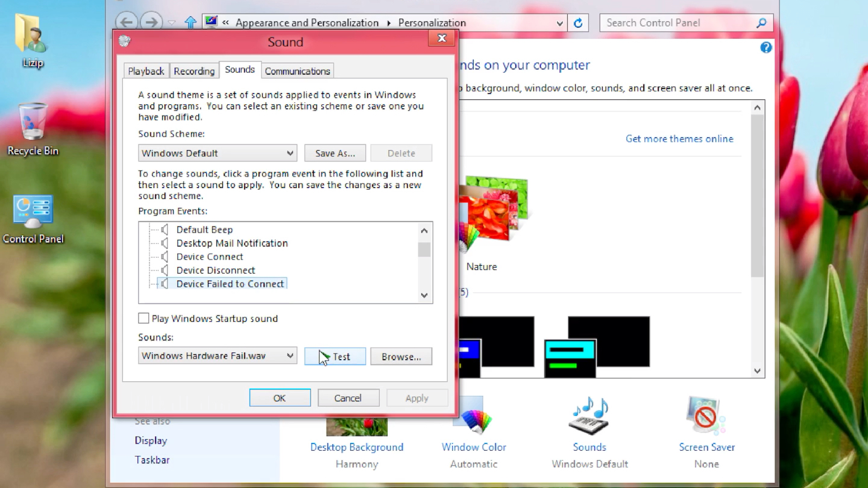Screen dimensions: 868x488
Task: Click Program Events list scroll up arrow
Action: click(424, 231)
